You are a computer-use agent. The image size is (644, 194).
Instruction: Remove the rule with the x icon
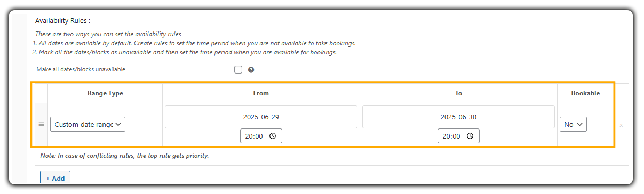pyautogui.click(x=621, y=125)
